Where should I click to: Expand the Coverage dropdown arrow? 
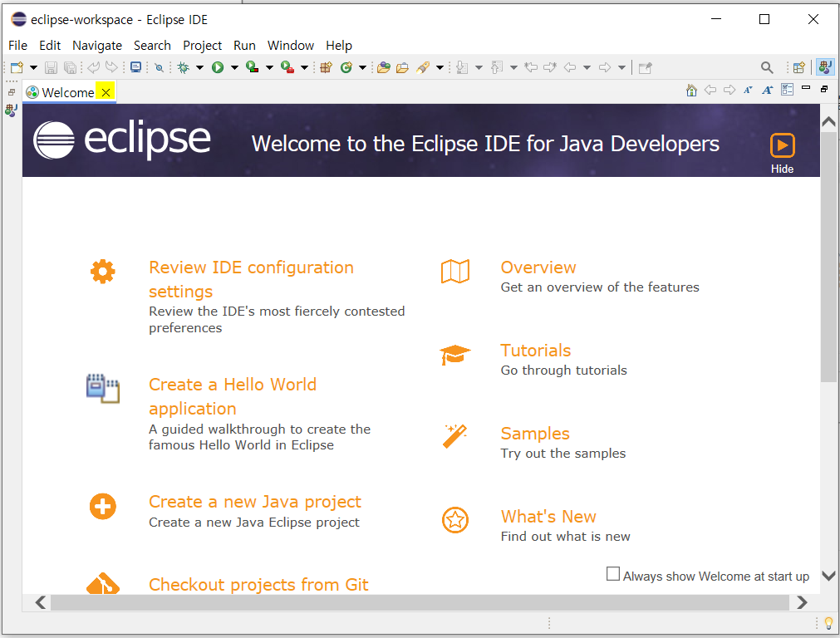tap(269, 67)
